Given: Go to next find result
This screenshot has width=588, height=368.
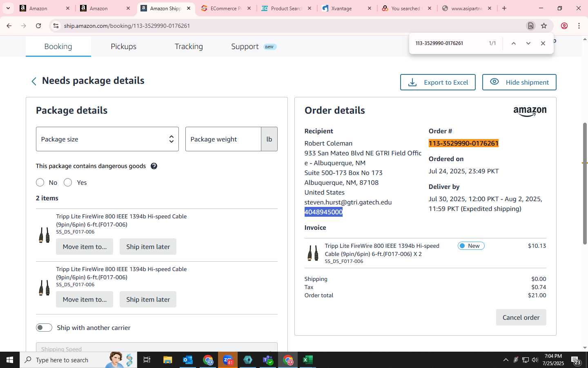Looking at the screenshot, I should coord(528,43).
